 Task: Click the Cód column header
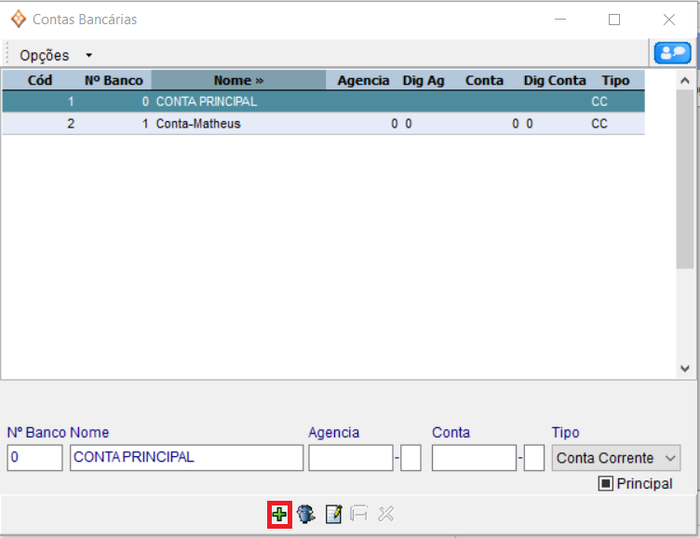point(40,80)
